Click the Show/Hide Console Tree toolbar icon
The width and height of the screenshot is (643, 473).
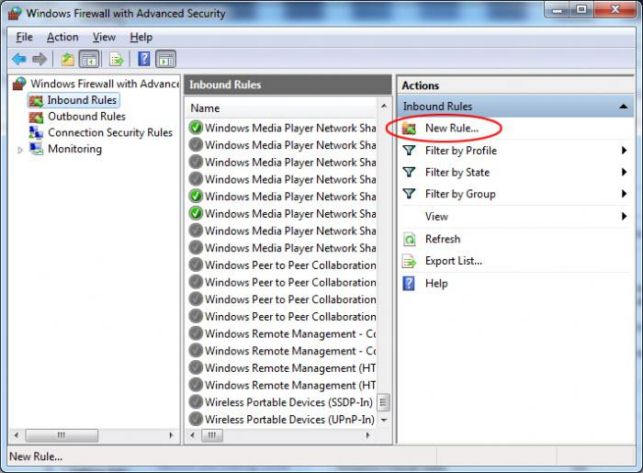pyautogui.click(x=89, y=59)
